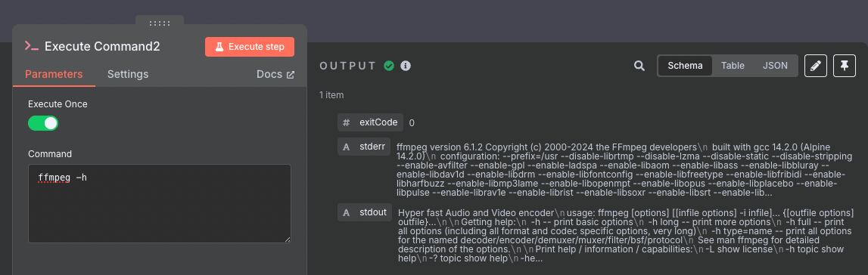Image resolution: width=868 pixels, height=275 pixels.
Task: Click into the Command text field
Action: click(160, 203)
